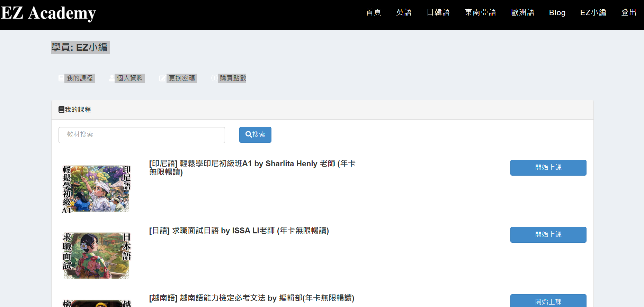Click the Japanese interview course thumbnail
The image size is (644, 307).
pos(96,256)
